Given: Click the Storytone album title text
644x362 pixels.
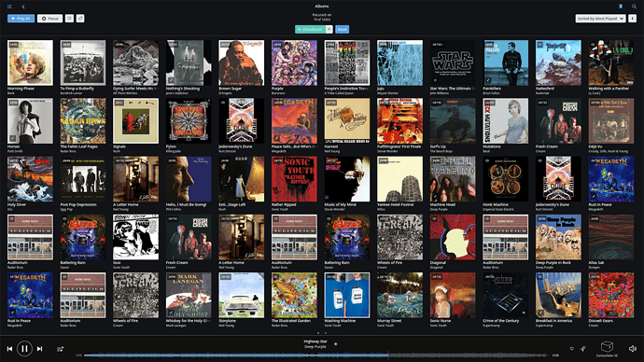Looking at the screenshot, I should tap(228, 321).
